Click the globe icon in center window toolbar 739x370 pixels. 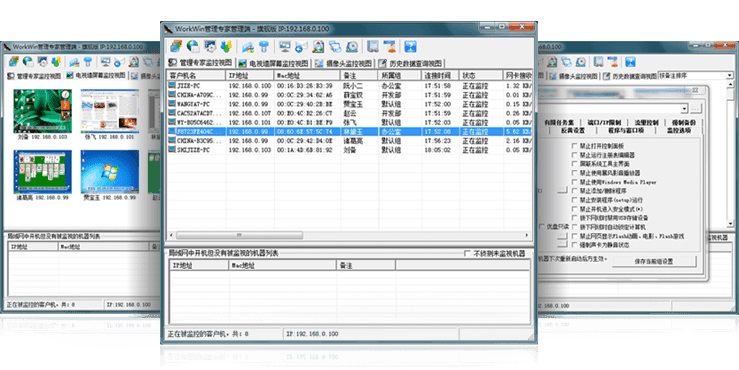[193, 46]
